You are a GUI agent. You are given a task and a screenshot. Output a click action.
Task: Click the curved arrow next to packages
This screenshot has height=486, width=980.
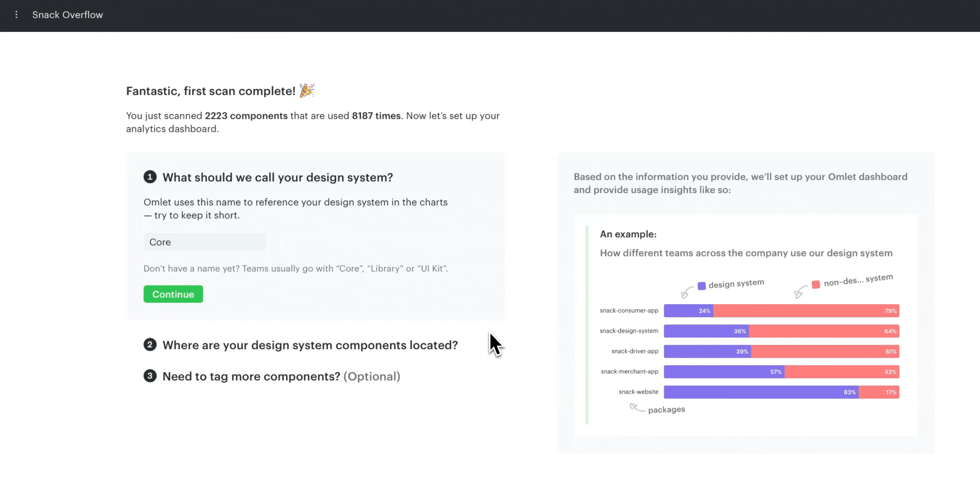click(x=637, y=408)
